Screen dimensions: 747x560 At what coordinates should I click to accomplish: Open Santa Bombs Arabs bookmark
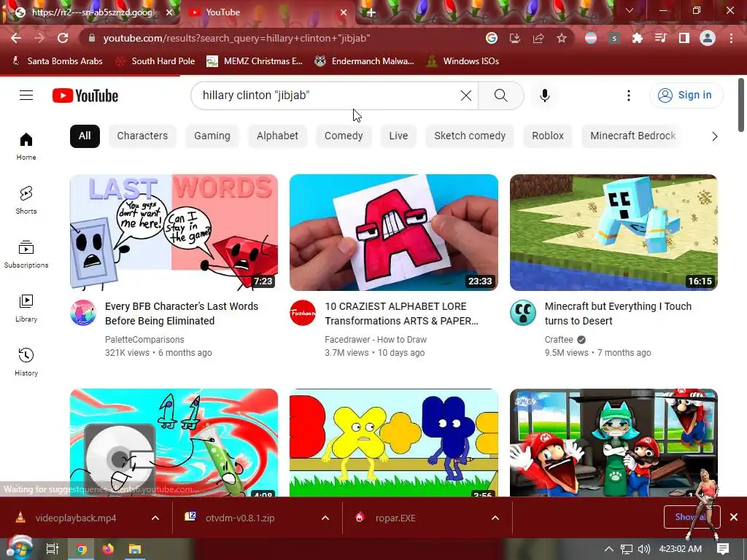point(57,61)
